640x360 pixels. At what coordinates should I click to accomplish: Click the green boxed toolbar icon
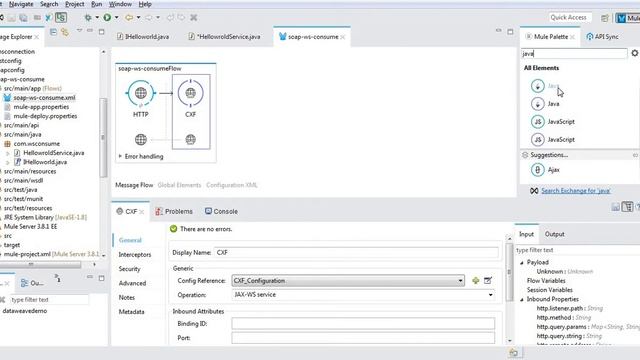click(61, 18)
